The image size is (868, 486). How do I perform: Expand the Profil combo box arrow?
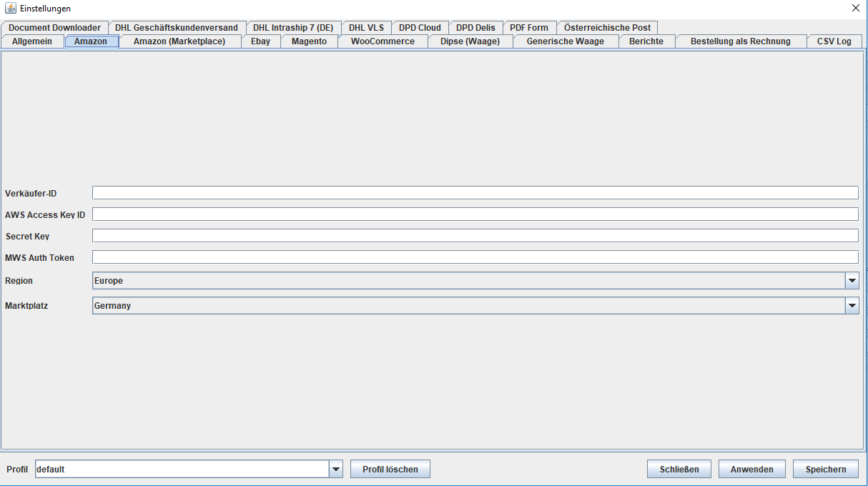[336, 469]
